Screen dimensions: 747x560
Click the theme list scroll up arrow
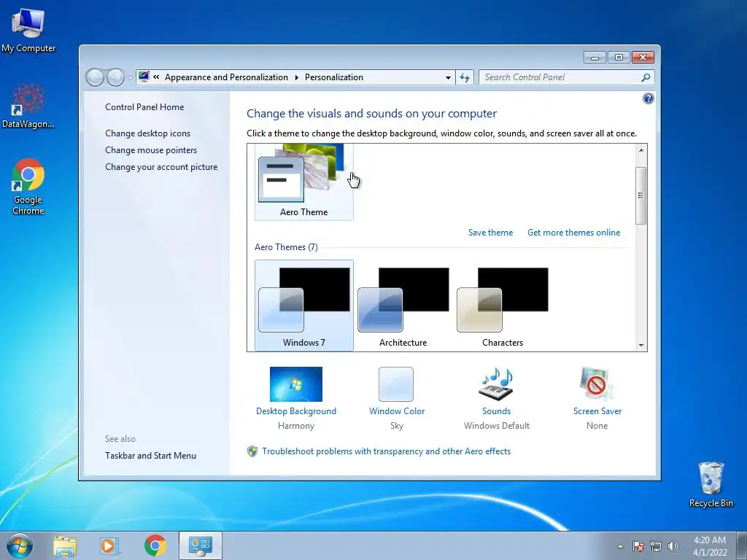tap(641, 150)
